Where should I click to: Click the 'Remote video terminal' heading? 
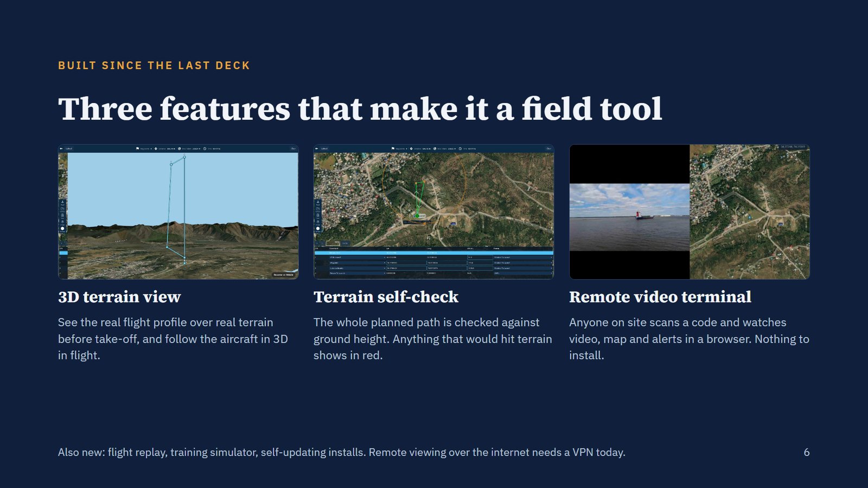(x=660, y=297)
